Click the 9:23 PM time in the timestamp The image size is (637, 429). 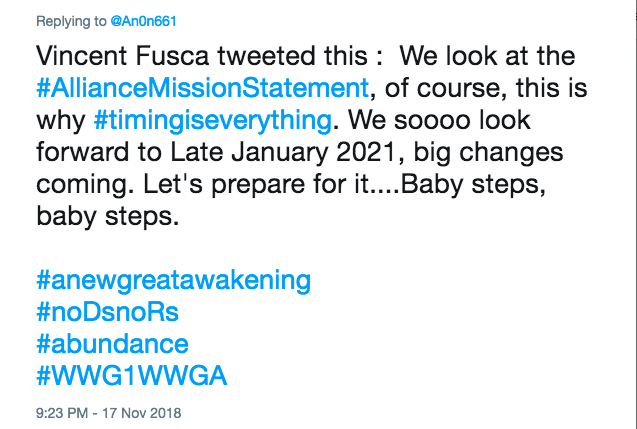pos(62,413)
